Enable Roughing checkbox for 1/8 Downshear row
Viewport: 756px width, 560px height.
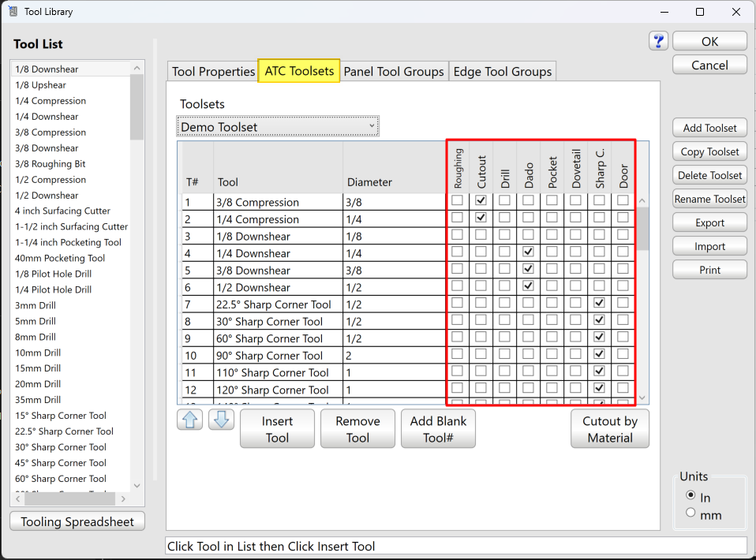(x=457, y=235)
